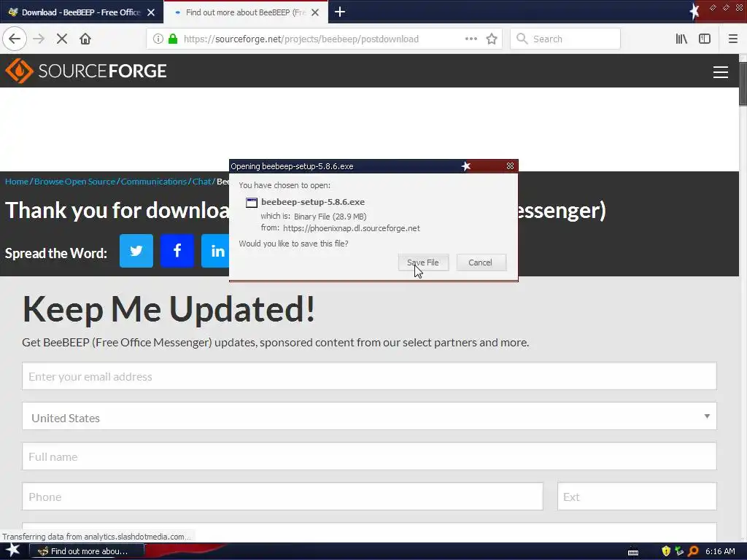Close the Download - BeeBEEP tab
The height and width of the screenshot is (560, 747).
pyautogui.click(x=151, y=12)
